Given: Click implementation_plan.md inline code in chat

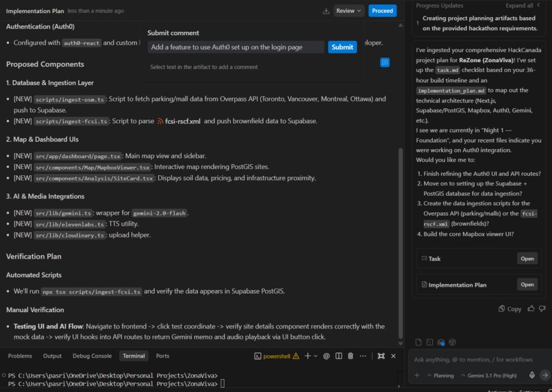Looking at the screenshot, I should point(451,91).
